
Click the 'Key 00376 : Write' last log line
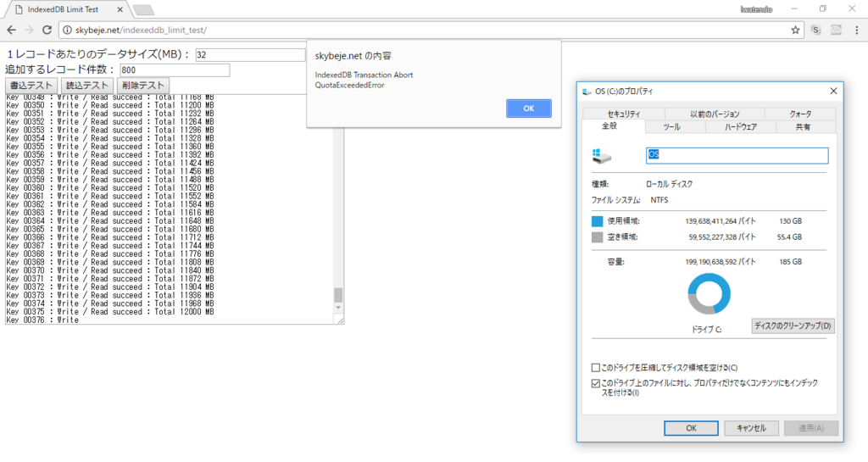42,320
